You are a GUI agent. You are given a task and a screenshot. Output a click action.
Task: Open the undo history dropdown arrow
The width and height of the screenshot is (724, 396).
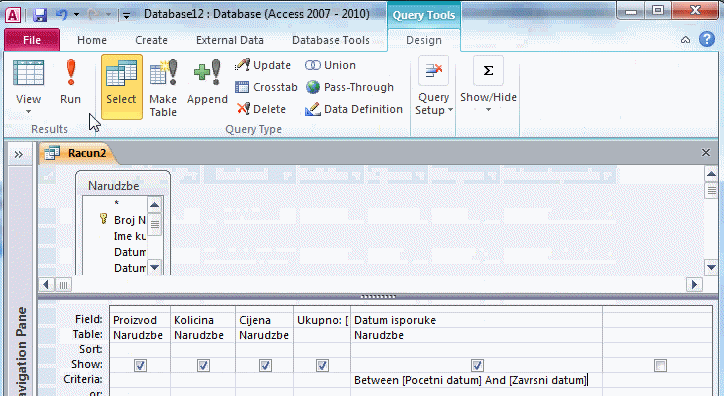[x=77, y=15]
